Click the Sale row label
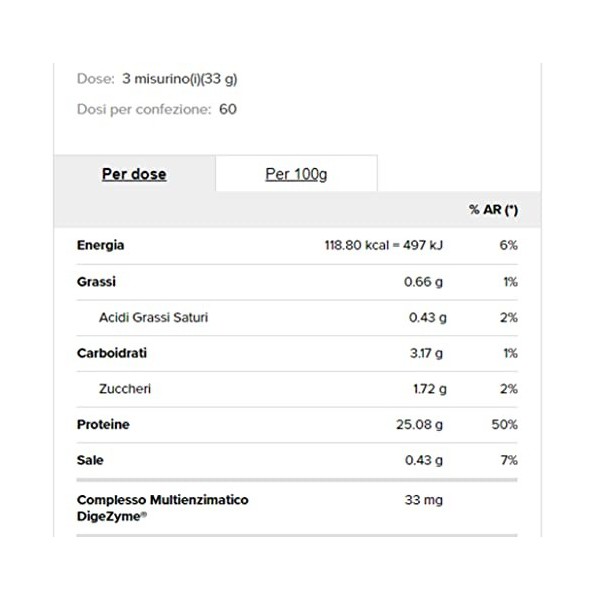Image resolution: width=600 pixels, height=600 pixels. click(90, 461)
